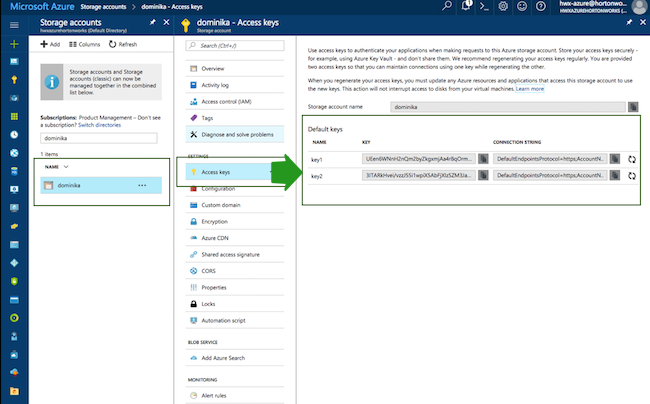Copy key1 key value to clipboard
This screenshot has width=650, height=404.
pos(484,158)
